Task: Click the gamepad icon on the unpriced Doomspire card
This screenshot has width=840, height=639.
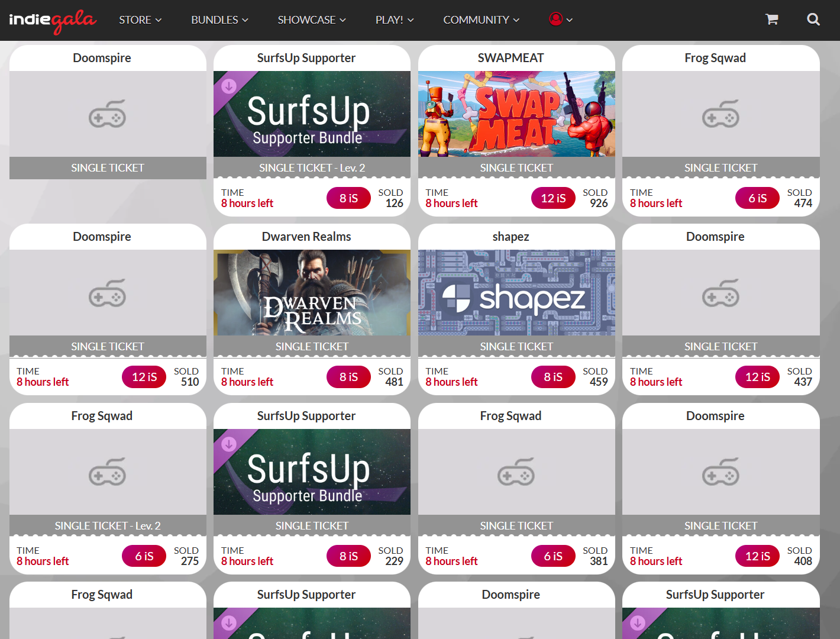Action: [x=108, y=114]
